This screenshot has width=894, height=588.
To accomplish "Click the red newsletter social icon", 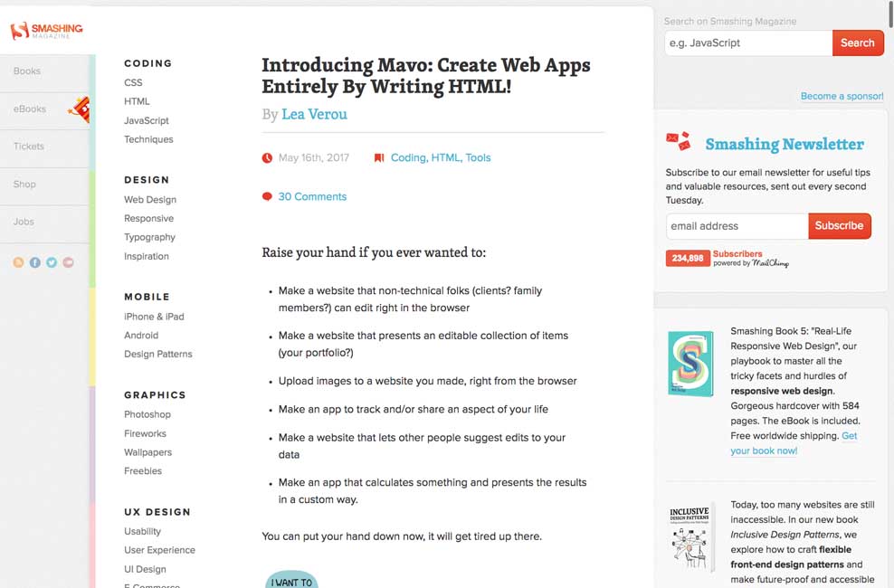I will (x=69, y=262).
